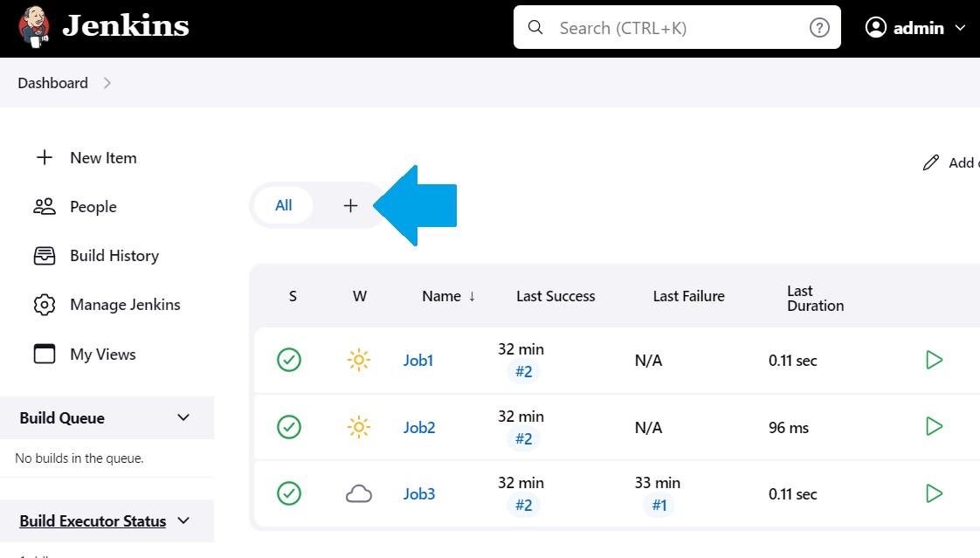
Task: Open Job2 project link
Action: pos(419,428)
